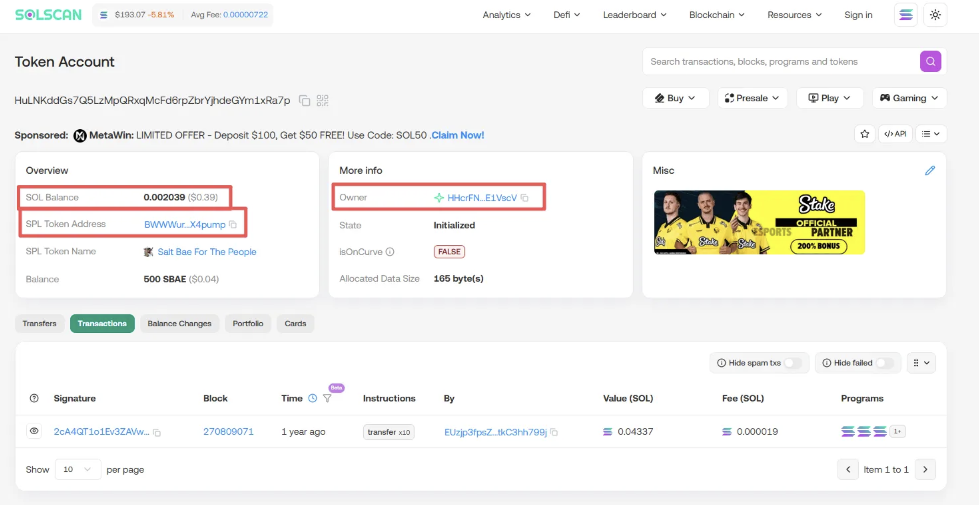980x505 pixels.
Task: Expand the Analytics menu
Action: pyautogui.click(x=506, y=15)
